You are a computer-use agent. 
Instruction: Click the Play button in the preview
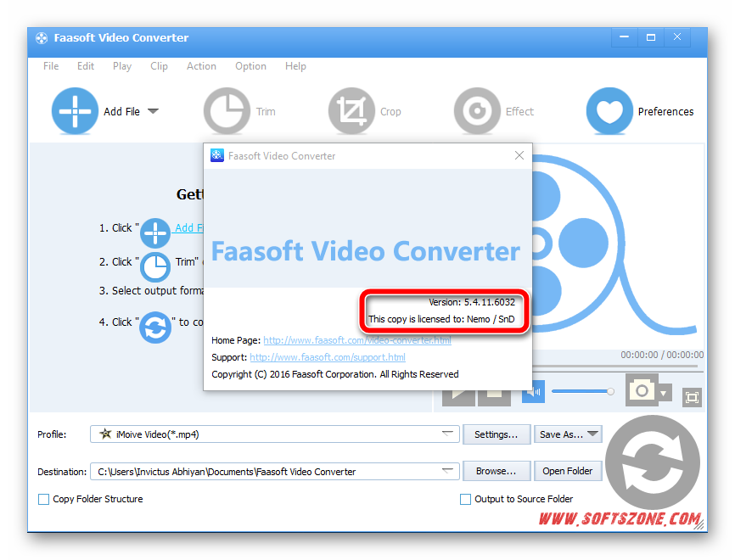[x=458, y=397]
